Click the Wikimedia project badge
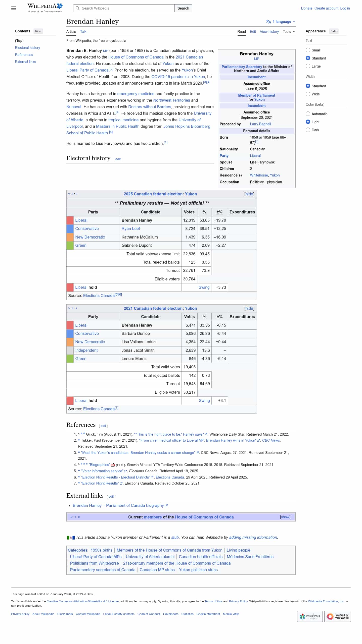The height and width of the screenshot is (644, 362). click(310, 616)
